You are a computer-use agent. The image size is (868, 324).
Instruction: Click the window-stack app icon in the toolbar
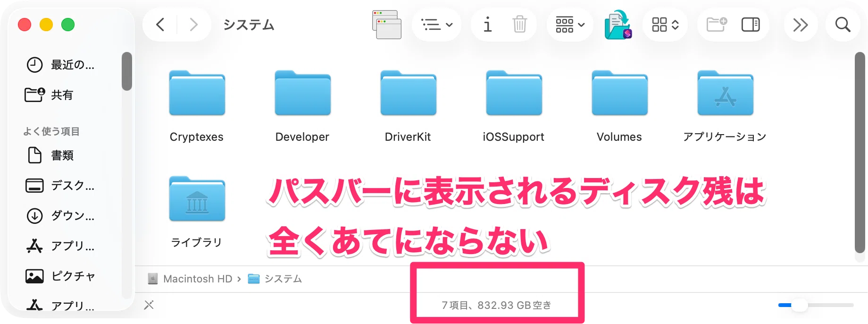click(x=387, y=25)
